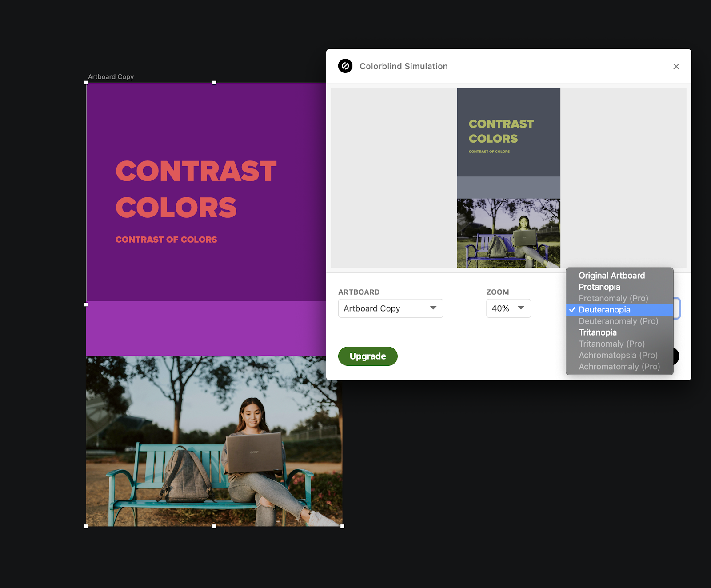Expand the Artboard Copy dropdown

point(390,308)
